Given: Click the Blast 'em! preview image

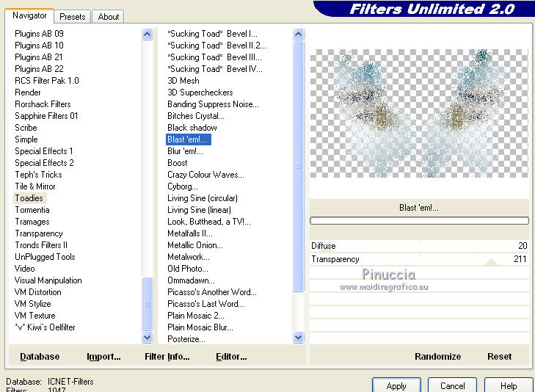Looking at the screenshot, I should [x=419, y=113].
